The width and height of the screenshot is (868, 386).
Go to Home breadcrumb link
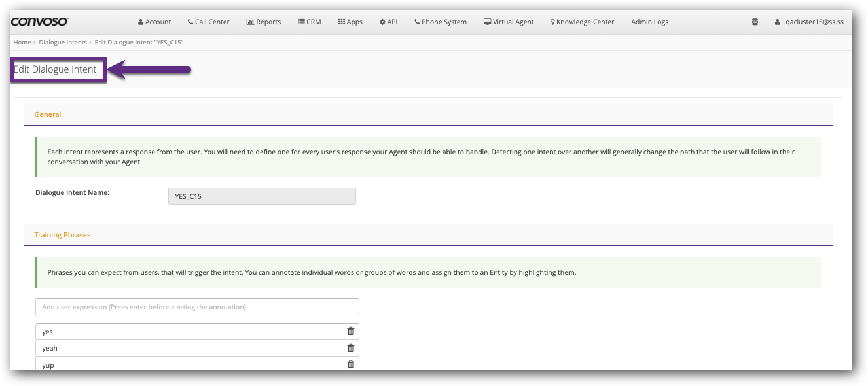click(22, 43)
